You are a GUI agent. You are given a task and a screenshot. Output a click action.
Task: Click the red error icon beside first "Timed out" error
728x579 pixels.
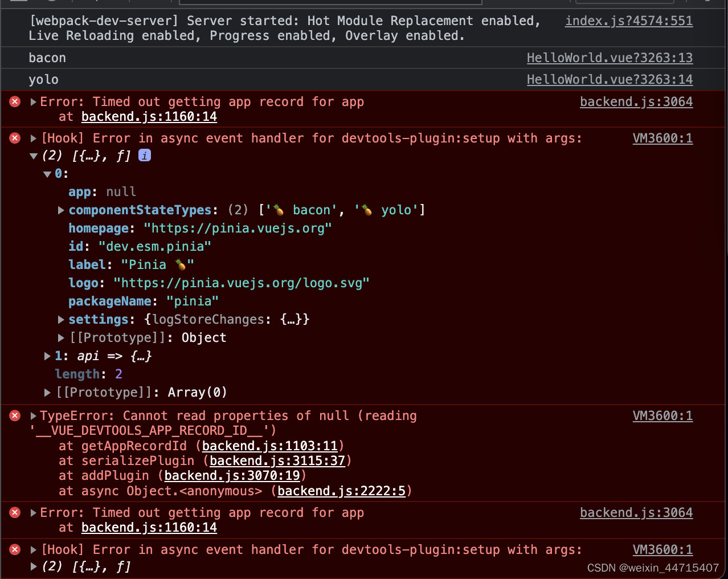click(14, 101)
